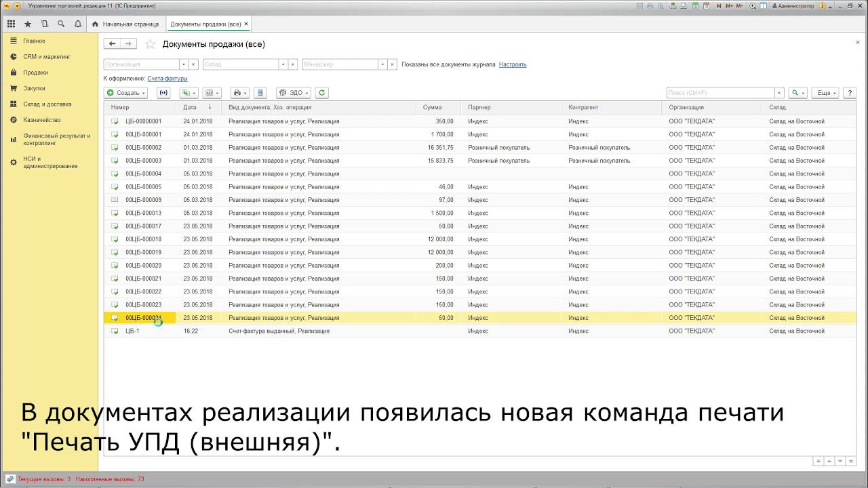Open the find magnifier dropdown button
The image size is (868, 488).
point(797,93)
